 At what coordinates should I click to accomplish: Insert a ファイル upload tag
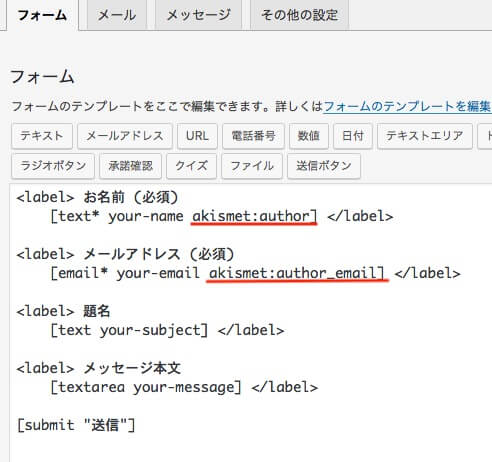tap(252, 166)
